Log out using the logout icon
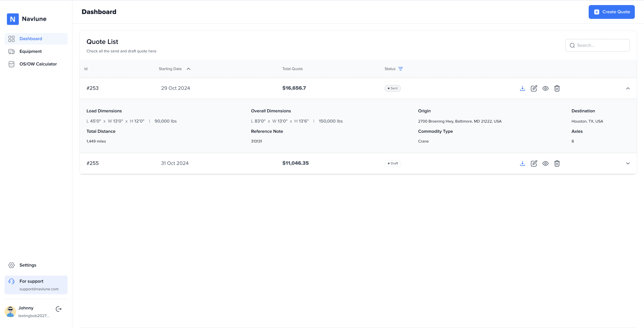 (59, 309)
